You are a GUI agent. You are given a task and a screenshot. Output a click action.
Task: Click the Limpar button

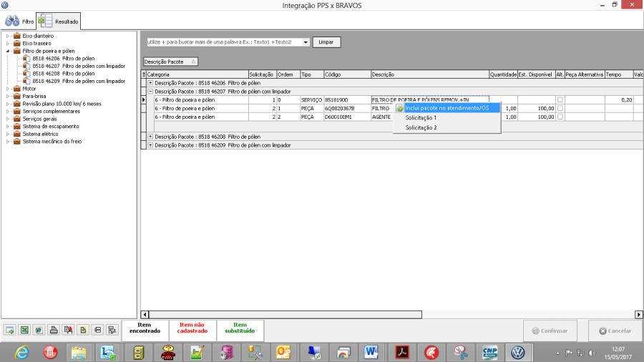[x=326, y=42]
